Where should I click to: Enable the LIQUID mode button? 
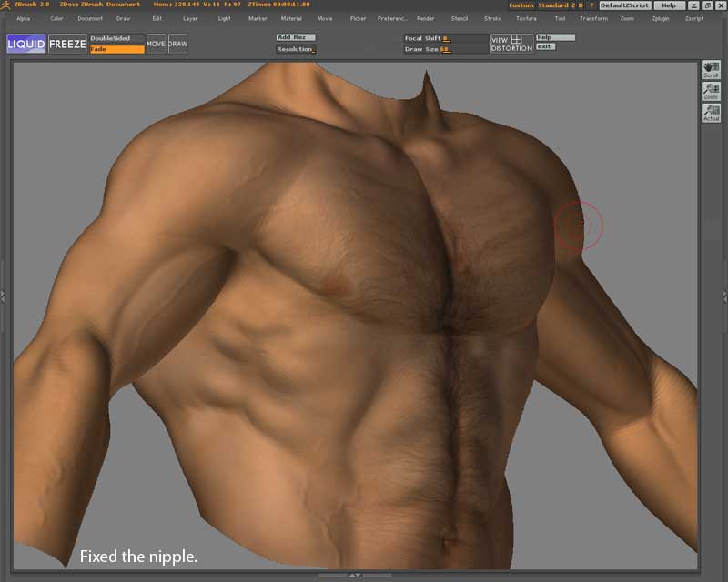[x=26, y=44]
